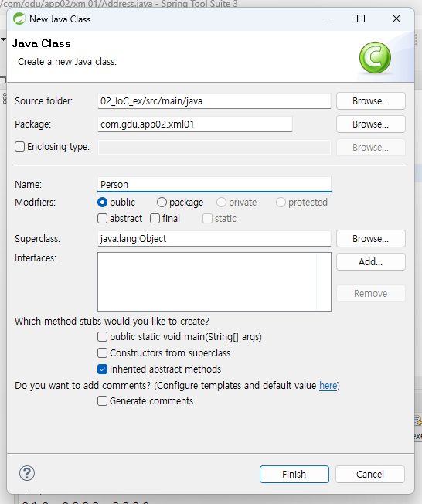Select the public modifier radio button
The height and width of the screenshot is (504, 422).
click(x=102, y=203)
